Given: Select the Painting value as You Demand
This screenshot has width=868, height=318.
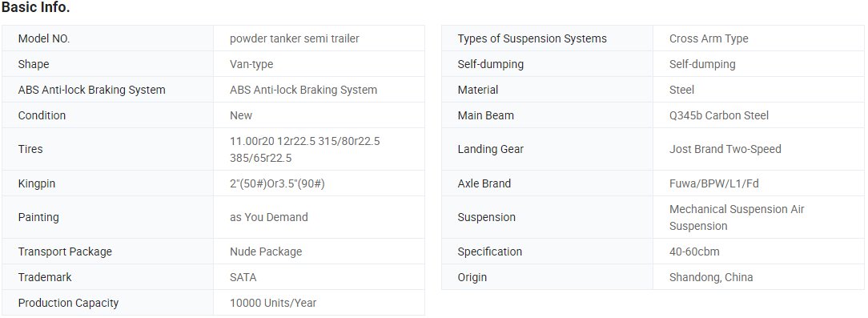Looking at the screenshot, I should (x=269, y=217).
